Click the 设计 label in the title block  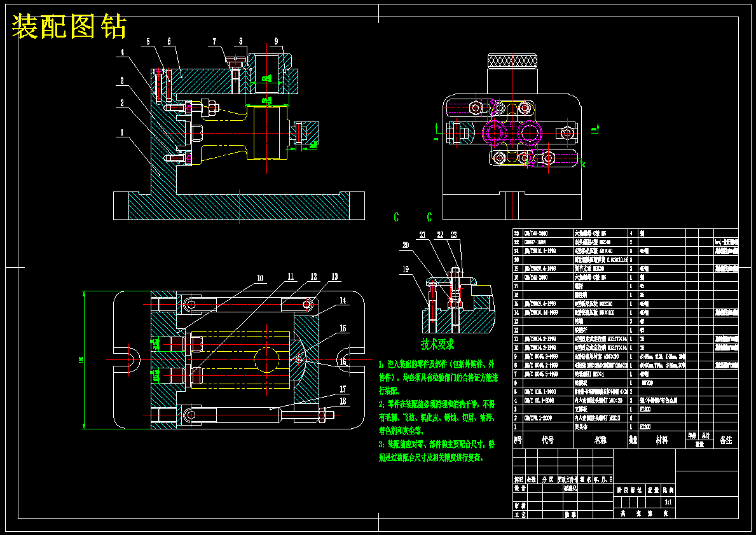(519, 488)
